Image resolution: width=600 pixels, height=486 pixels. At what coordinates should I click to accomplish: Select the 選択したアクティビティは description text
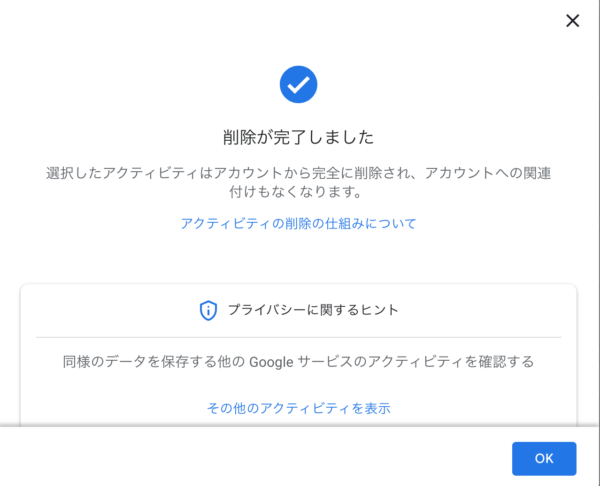coord(298,182)
